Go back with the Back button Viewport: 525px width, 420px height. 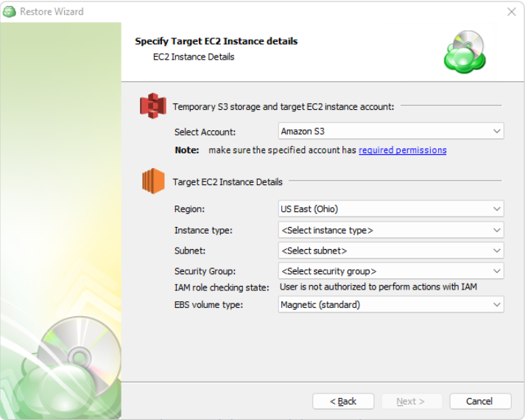tap(343, 402)
